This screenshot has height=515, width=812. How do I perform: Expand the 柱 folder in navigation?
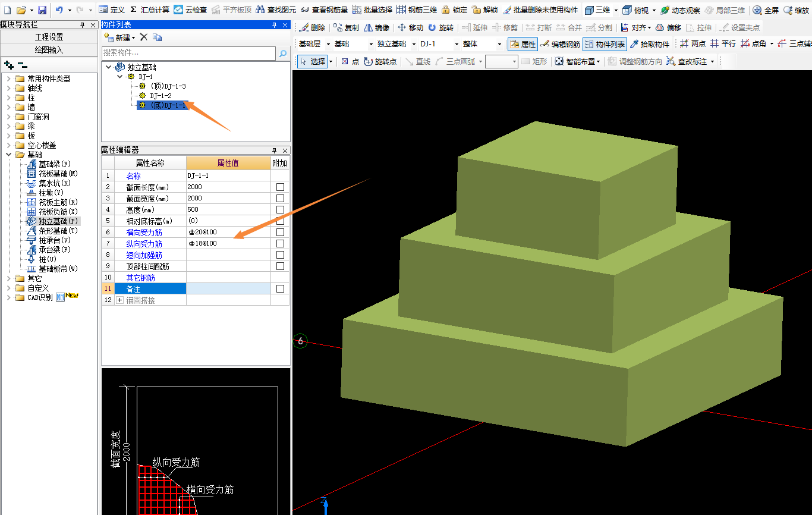pyautogui.click(x=9, y=98)
